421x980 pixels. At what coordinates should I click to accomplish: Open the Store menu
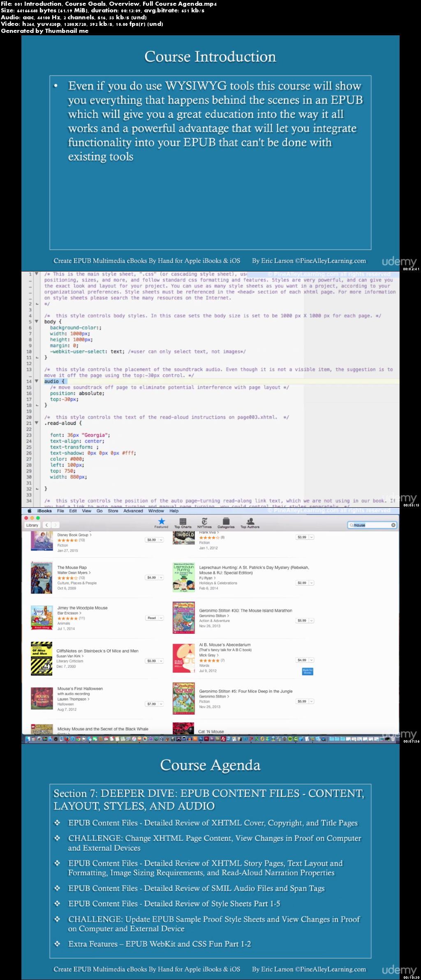tap(113, 511)
